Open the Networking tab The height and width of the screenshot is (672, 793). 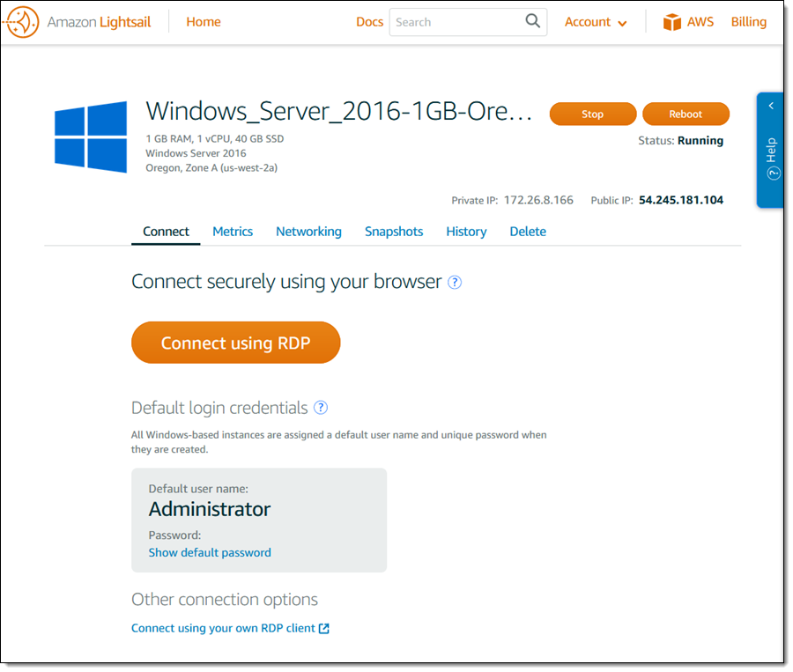(x=308, y=232)
